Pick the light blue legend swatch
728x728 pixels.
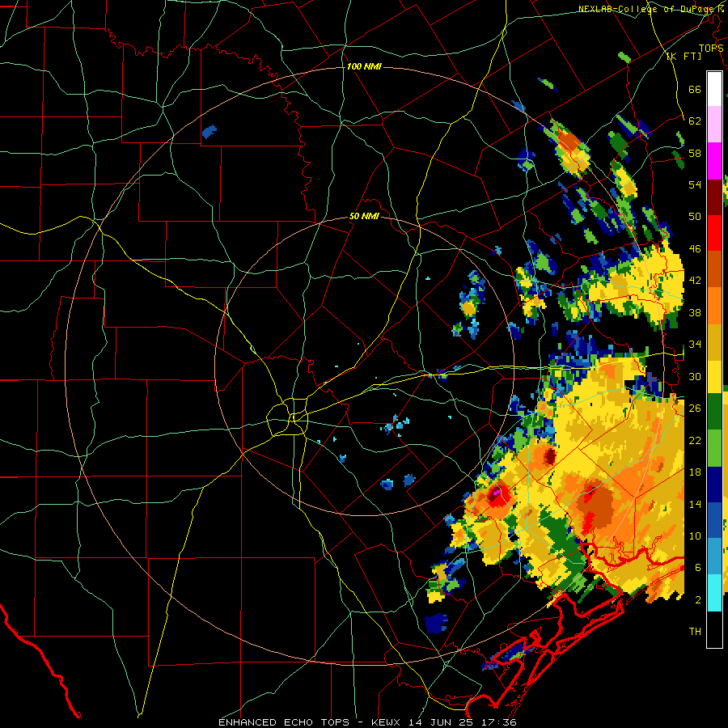pos(714,556)
